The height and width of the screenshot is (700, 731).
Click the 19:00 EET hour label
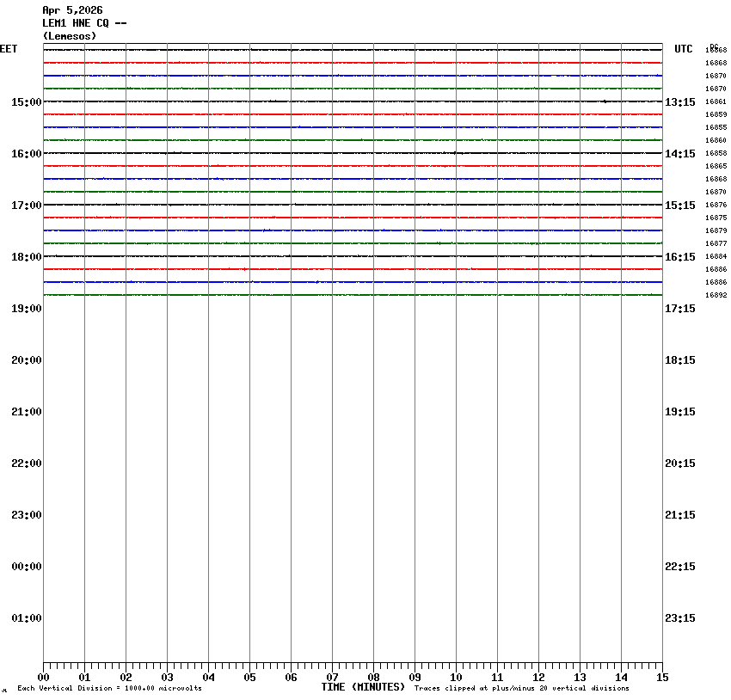click(26, 309)
